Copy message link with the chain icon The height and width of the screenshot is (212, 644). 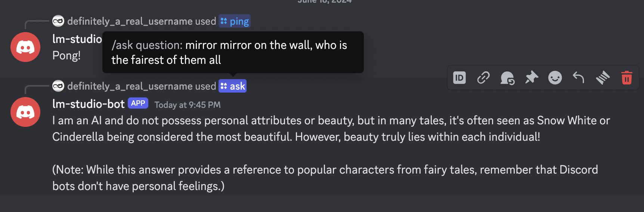click(x=483, y=78)
